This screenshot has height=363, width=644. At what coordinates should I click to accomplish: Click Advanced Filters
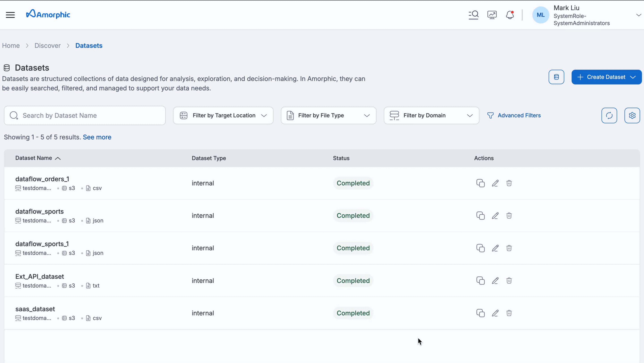[x=514, y=115]
